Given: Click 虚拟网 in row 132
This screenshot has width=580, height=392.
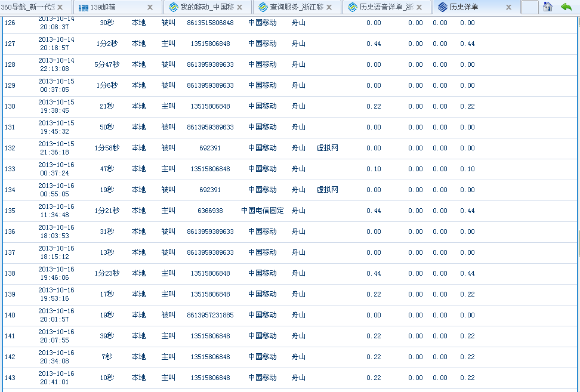Looking at the screenshot, I should tap(328, 148).
